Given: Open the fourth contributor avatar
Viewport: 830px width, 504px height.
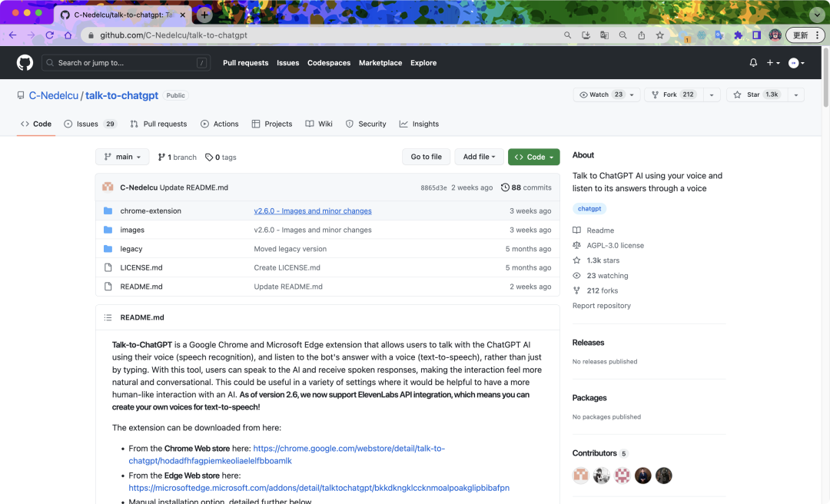Looking at the screenshot, I should (x=643, y=476).
